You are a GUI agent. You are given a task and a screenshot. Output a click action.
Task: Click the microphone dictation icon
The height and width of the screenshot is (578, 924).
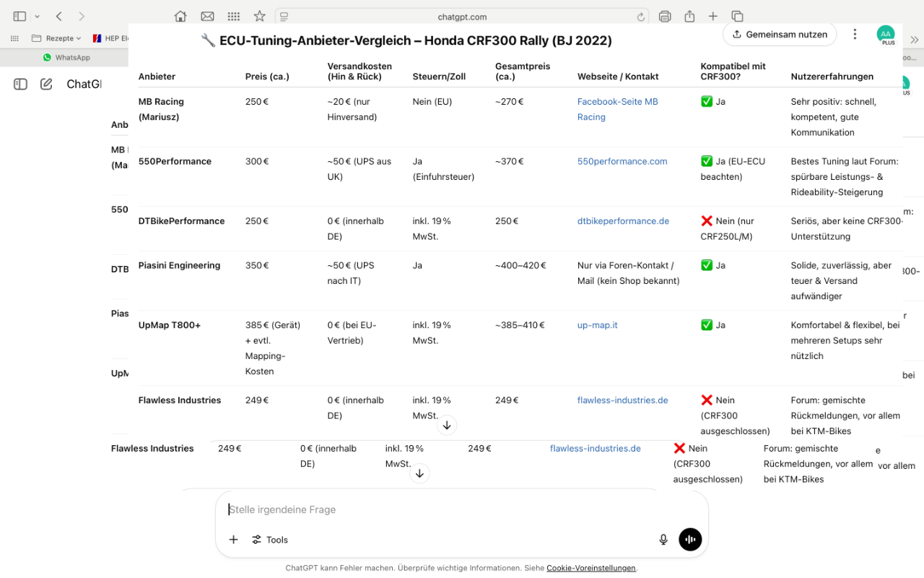click(663, 540)
